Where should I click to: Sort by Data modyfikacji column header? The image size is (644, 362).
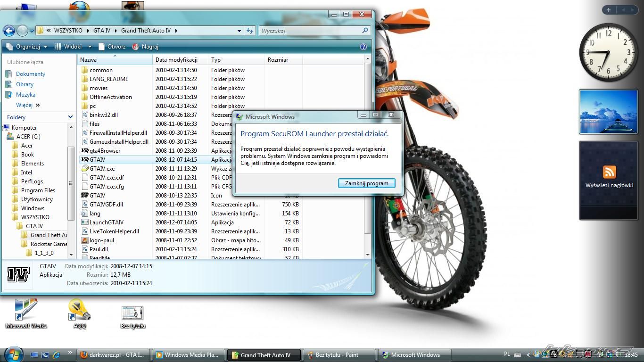181,60
